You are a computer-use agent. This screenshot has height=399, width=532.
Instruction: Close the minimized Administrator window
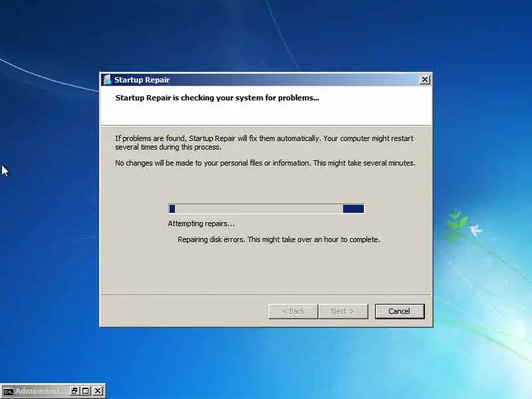98,391
